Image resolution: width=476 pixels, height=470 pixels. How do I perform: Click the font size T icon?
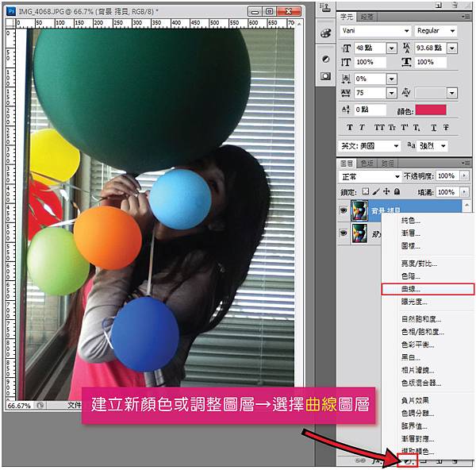click(x=347, y=48)
